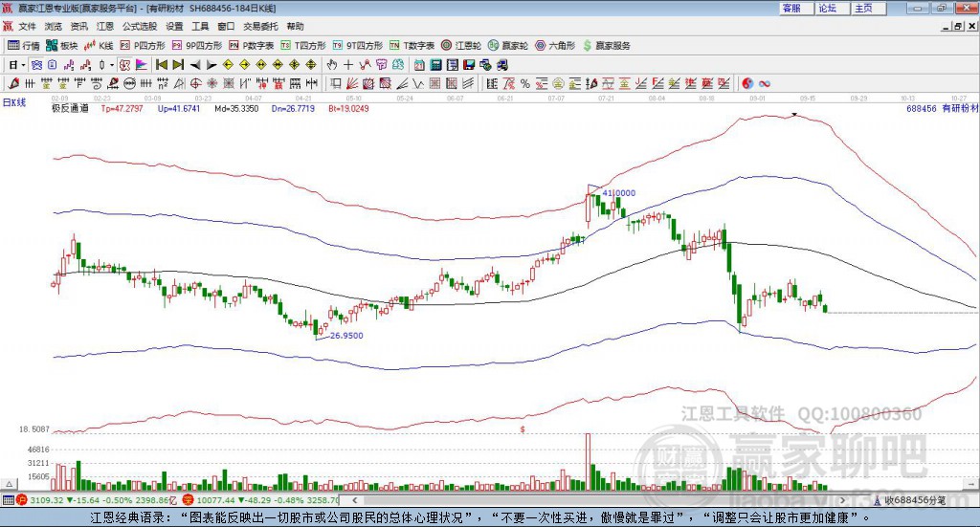The height and width of the screenshot is (527, 980).
Task: Click the 26.9500 low price marker
Action: (346, 336)
